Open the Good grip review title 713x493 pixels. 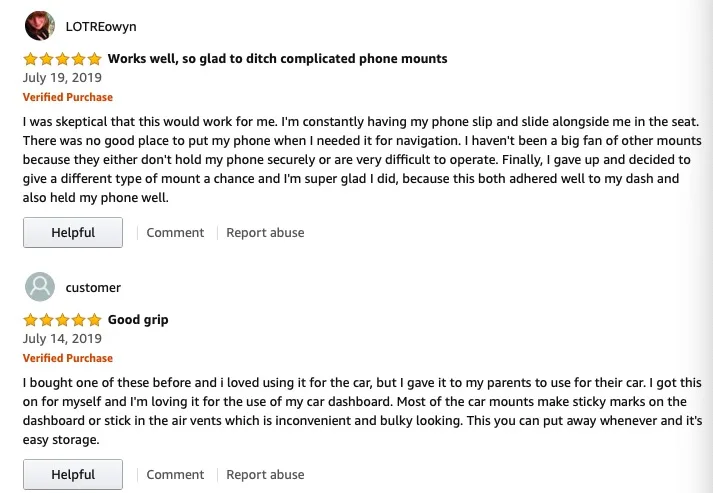[x=138, y=320]
